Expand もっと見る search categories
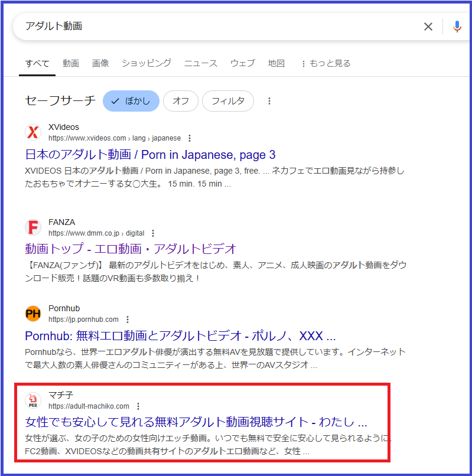 pos(327,63)
